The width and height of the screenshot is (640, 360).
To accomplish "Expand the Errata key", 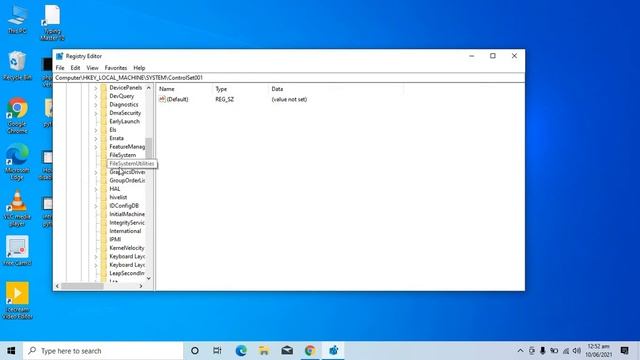I will coord(96,138).
